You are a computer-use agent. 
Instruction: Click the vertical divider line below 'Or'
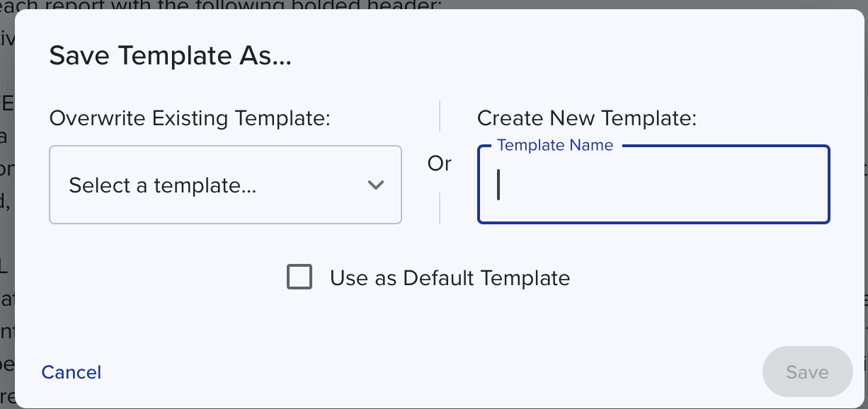440,207
